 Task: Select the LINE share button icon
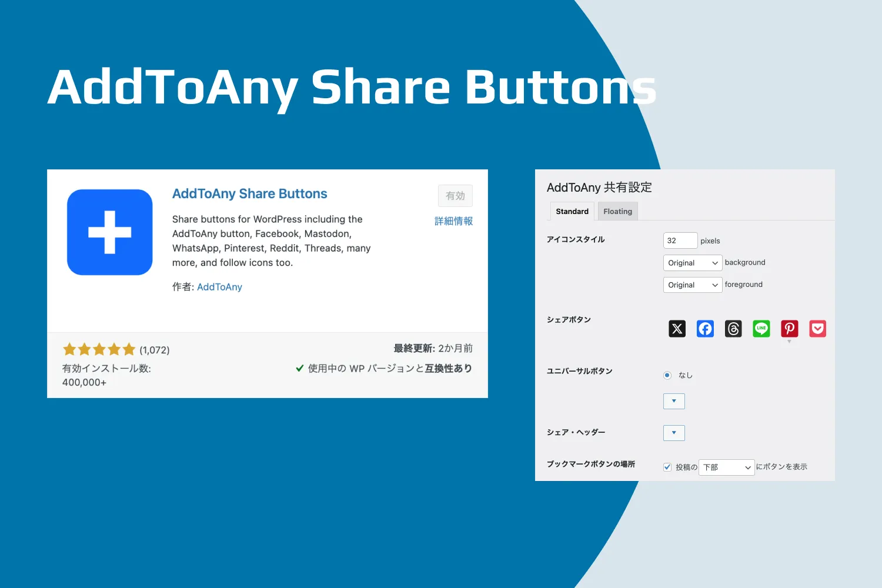pos(761,329)
